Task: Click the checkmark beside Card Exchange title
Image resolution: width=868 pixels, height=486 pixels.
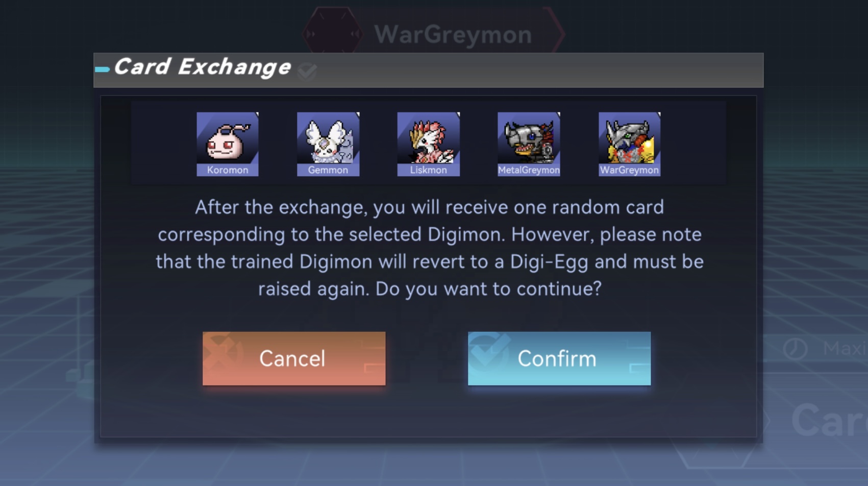Action: coord(307,71)
